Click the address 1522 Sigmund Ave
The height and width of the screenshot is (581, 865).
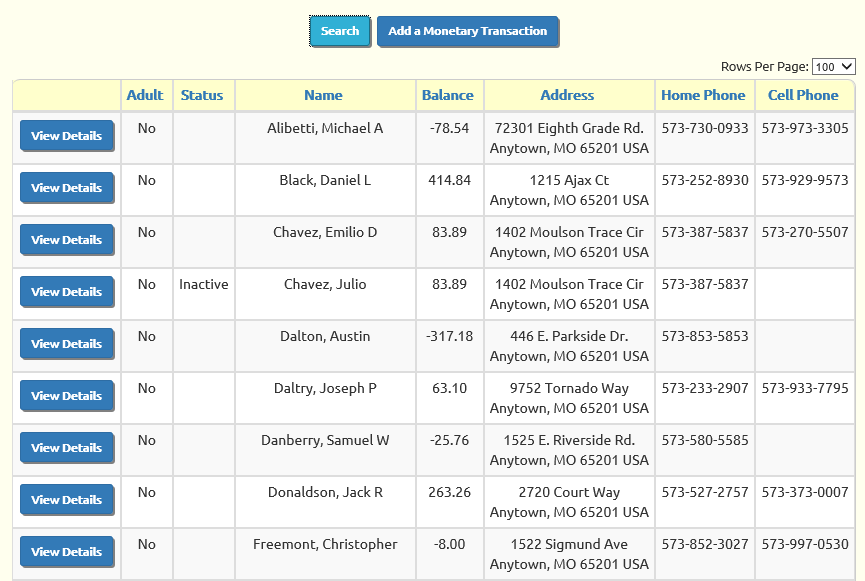pos(569,544)
